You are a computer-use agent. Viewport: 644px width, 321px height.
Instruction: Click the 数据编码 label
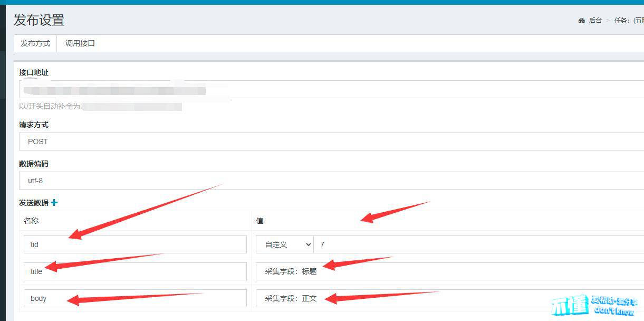pyautogui.click(x=34, y=164)
